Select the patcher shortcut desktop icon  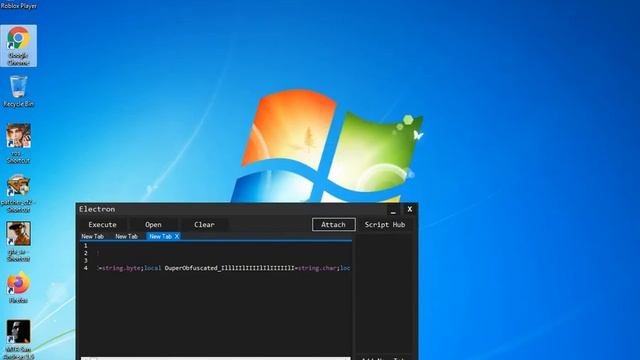[18, 193]
